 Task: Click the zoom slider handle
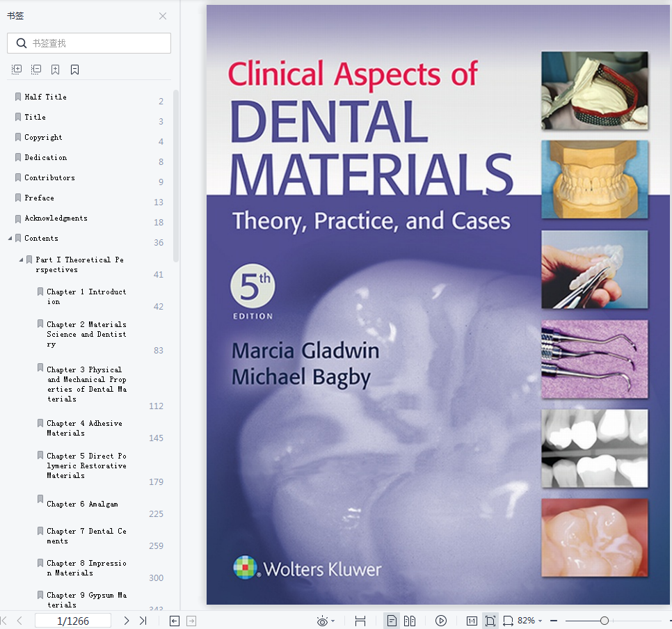pos(605,621)
